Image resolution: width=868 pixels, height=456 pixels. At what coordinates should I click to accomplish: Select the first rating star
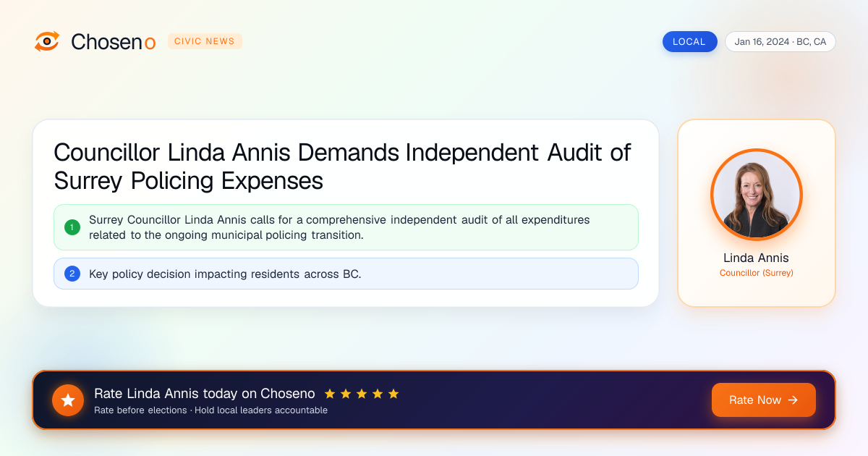330,394
